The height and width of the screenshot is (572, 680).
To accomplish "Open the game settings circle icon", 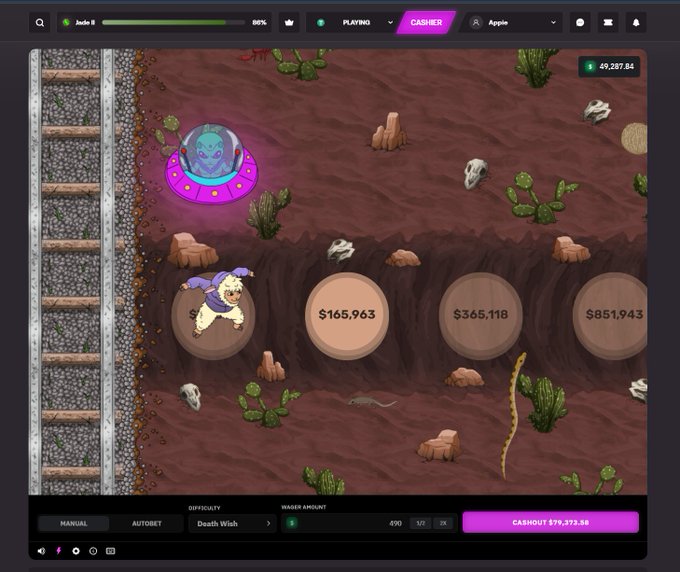I will point(76,551).
